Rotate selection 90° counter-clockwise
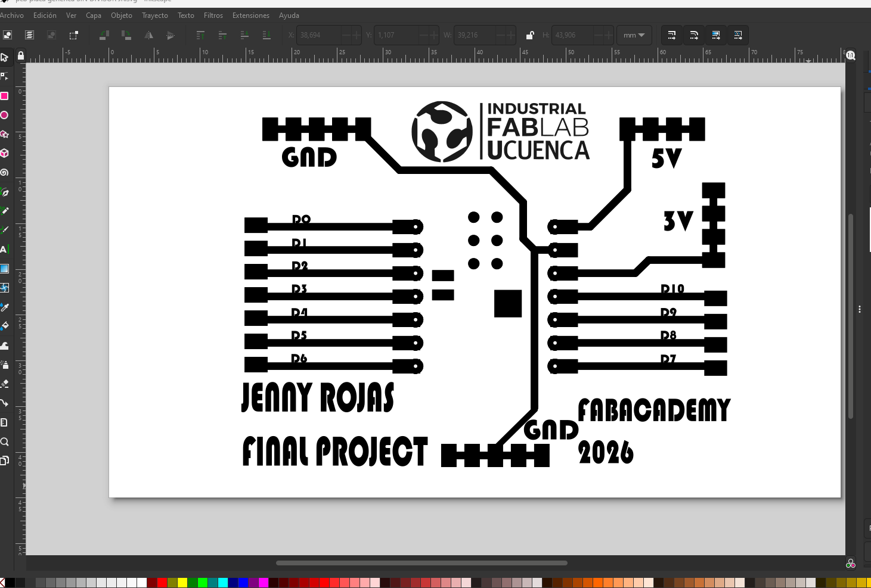Viewport: 871px width, 588px height. [x=104, y=35]
